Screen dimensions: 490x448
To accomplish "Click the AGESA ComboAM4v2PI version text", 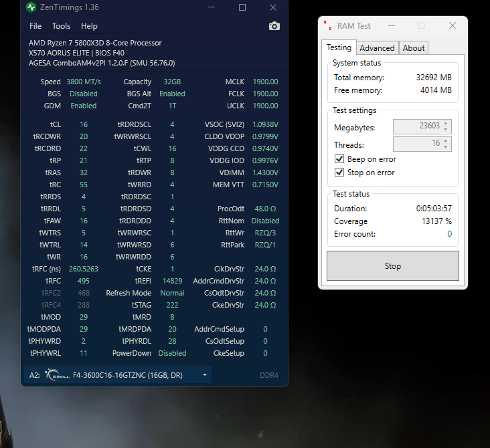I will tap(102, 63).
